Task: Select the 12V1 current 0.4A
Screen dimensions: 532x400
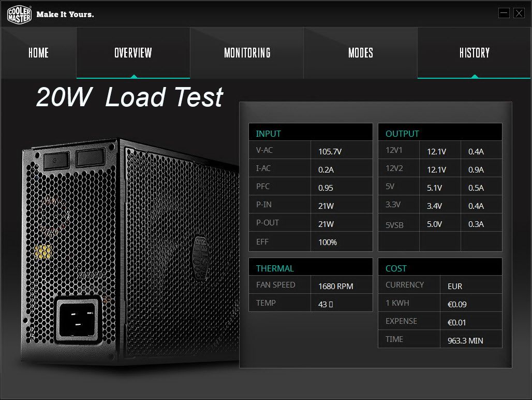Action: click(476, 151)
